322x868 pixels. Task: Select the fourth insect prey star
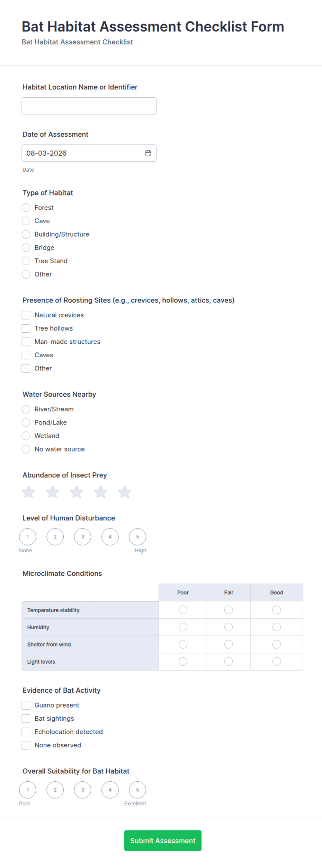click(101, 492)
